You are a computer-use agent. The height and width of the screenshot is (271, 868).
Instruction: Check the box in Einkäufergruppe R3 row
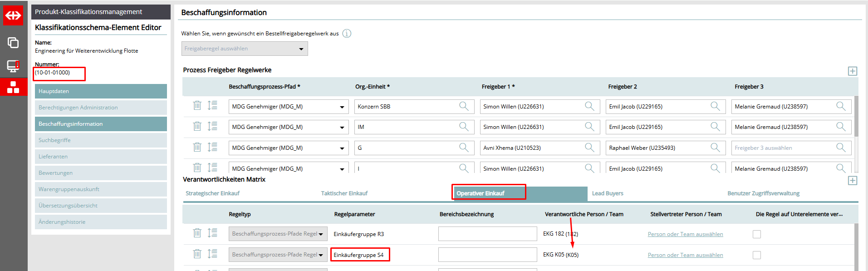(756, 234)
